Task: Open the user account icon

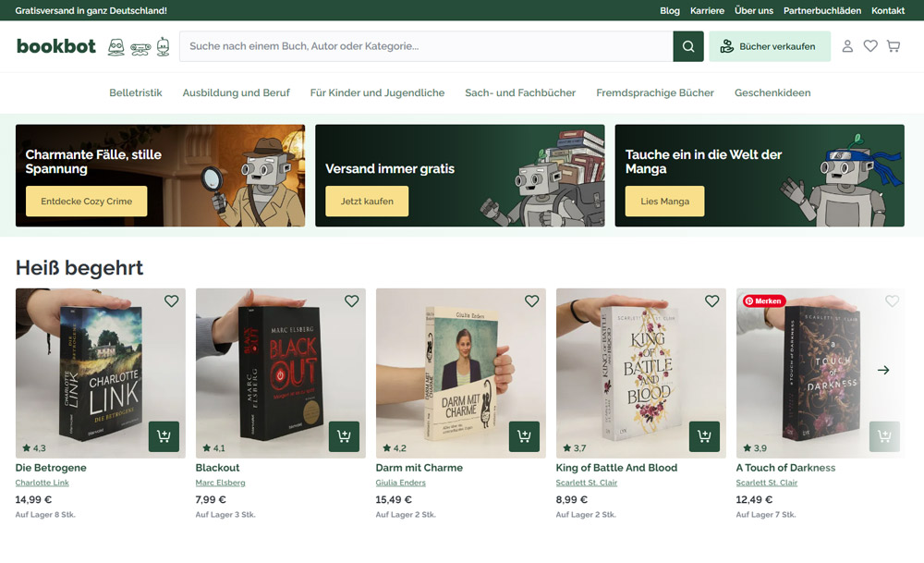Action: (x=847, y=46)
